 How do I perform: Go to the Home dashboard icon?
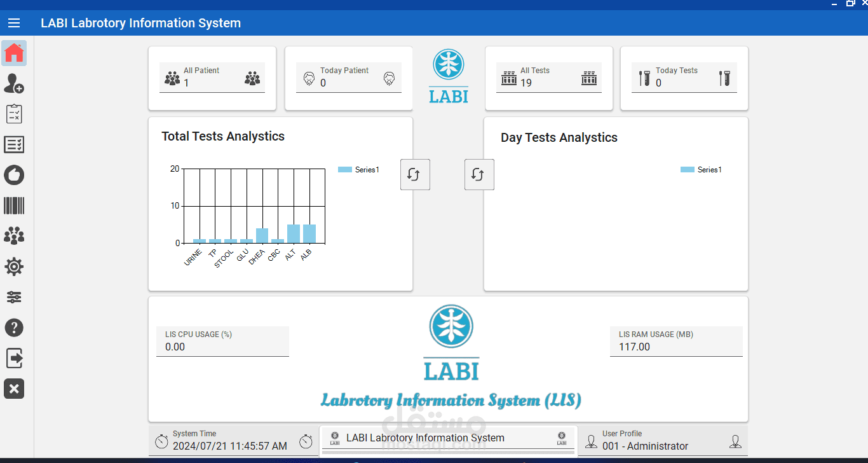[14, 53]
